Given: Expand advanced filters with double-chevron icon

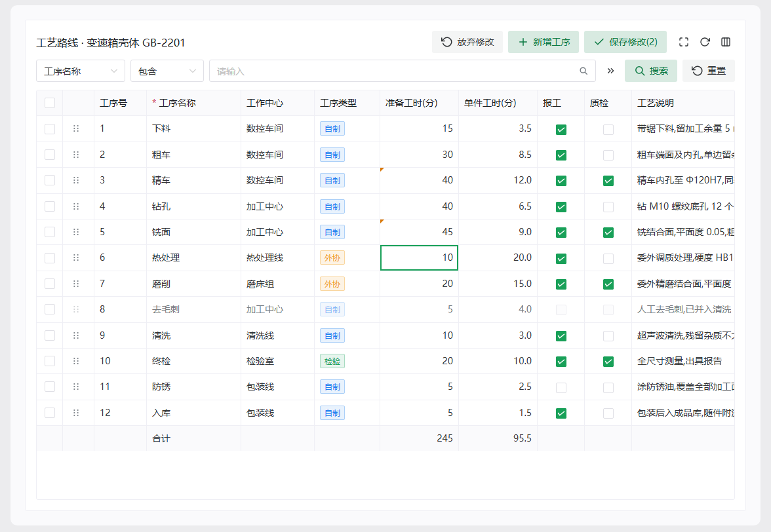Looking at the screenshot, I should (x=610, y=71).
